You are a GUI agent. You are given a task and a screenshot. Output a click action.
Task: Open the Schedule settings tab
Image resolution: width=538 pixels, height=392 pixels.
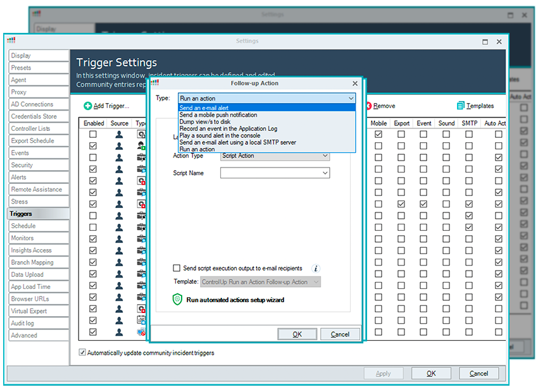39,226
